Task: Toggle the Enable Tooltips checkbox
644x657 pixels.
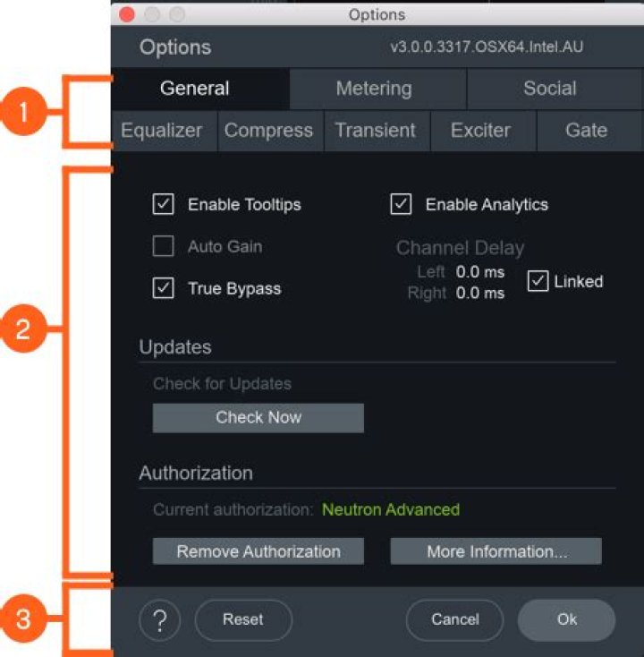Action: 163,205
